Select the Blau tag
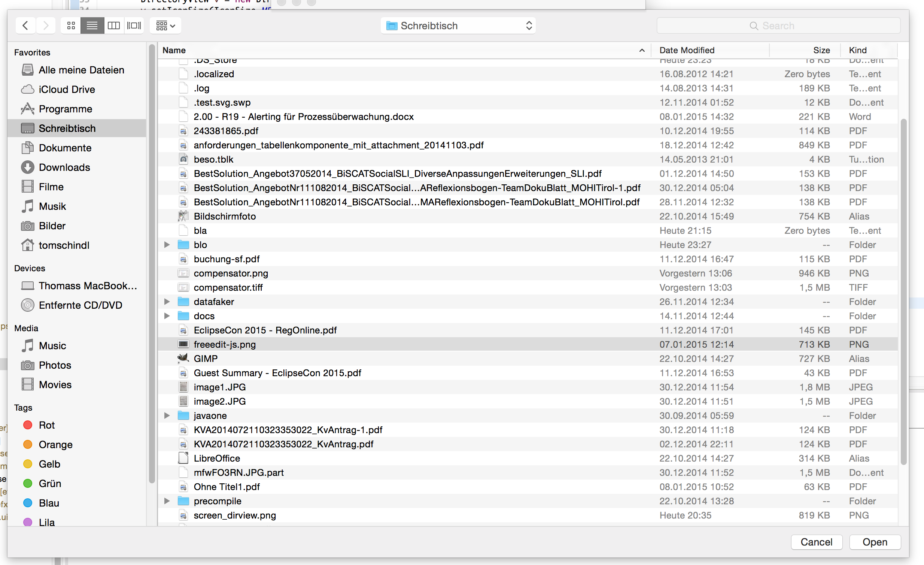The image size is (924, 565). pyautogui.click(x=77, y=503)
